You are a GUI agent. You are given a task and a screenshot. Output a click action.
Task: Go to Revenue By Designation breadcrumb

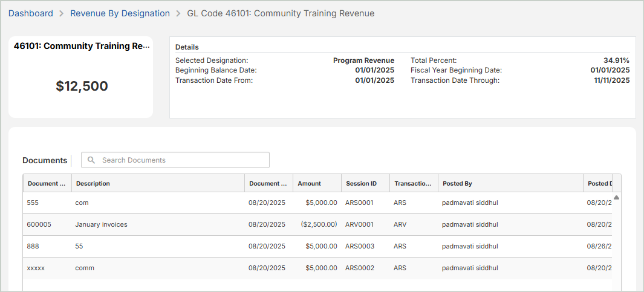[x=120, y=13]
